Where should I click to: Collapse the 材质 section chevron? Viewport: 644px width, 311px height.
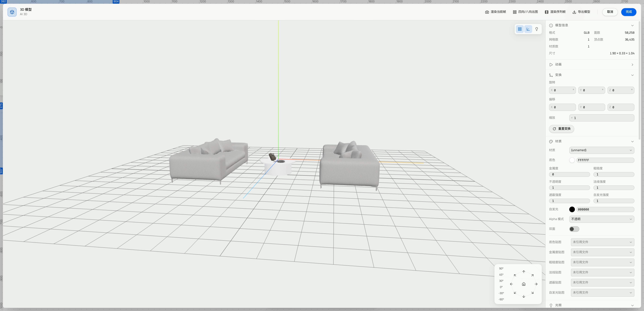[632, 142]
